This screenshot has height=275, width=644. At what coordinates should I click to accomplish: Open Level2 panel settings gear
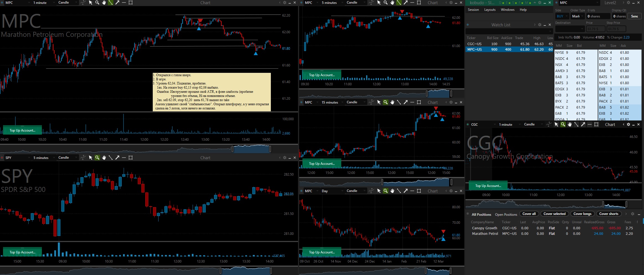[x=628, y=2]
